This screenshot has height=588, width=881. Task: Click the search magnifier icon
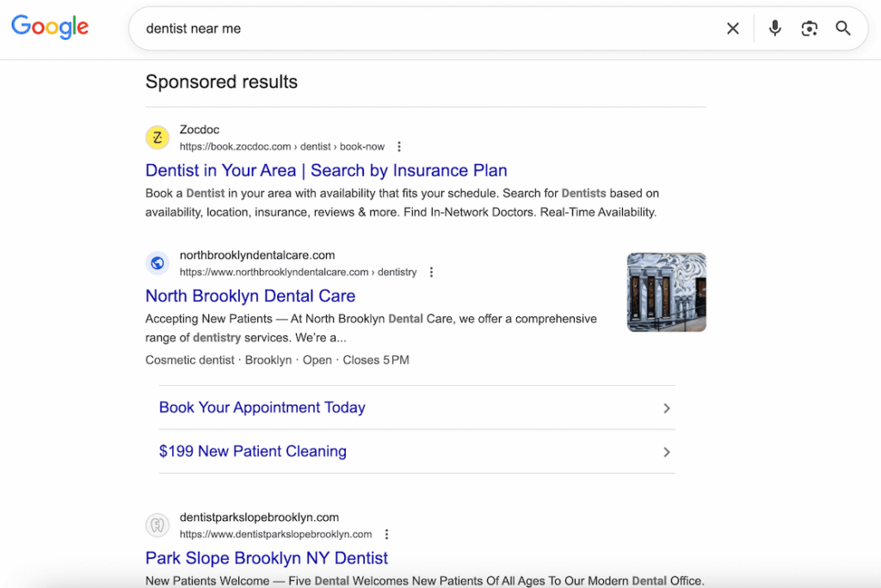842,28
